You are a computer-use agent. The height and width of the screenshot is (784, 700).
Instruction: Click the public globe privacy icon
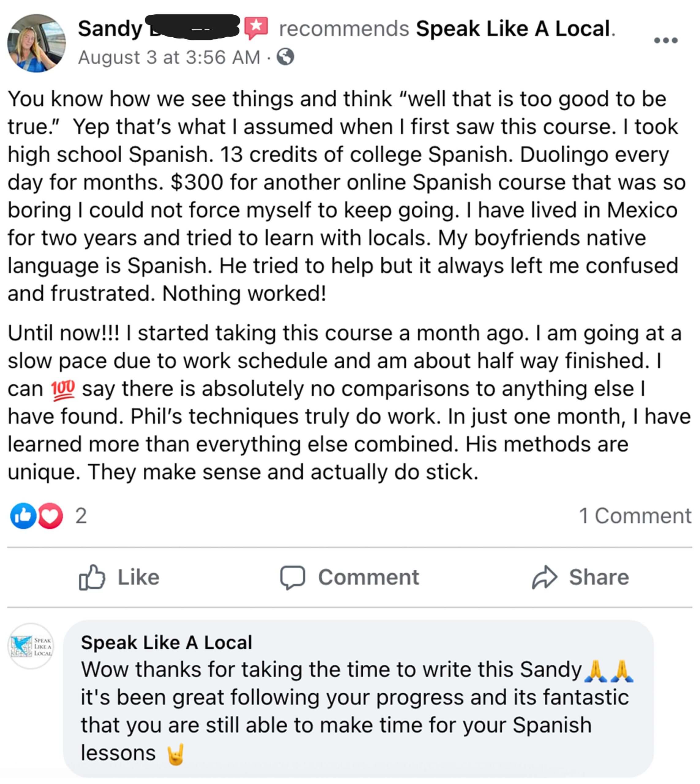click(286, 57)
